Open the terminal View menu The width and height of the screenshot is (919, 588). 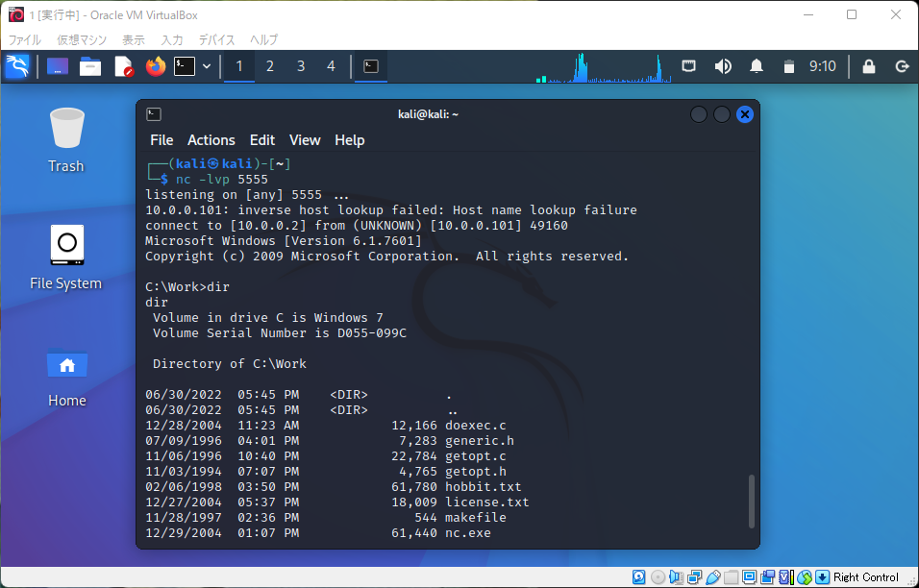pos(305,140)
